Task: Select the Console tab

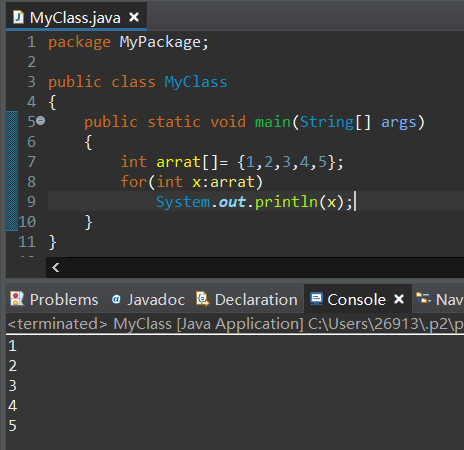Action: 357,299
